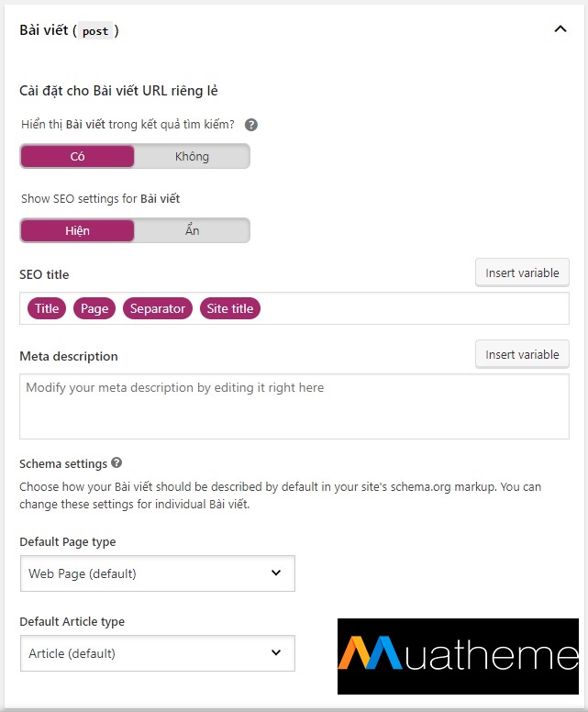
Task: Collapse the Bài viết section chevron
Action: click(560, 29)
